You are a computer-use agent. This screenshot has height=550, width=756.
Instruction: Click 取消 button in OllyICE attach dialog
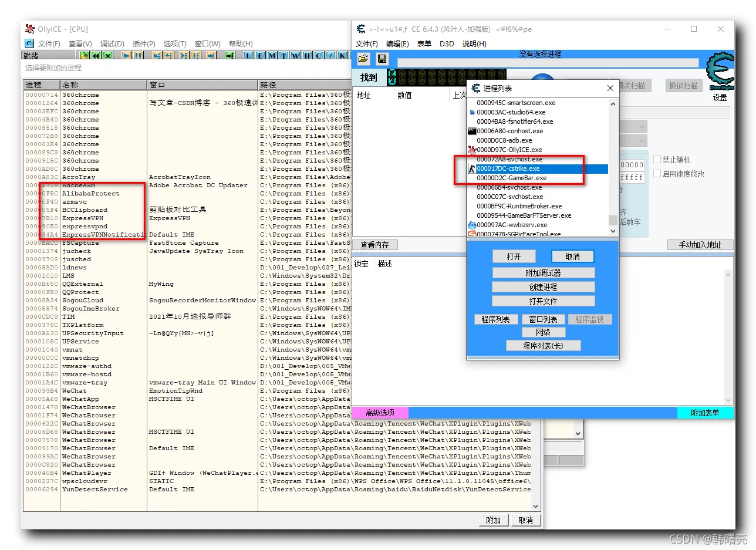pyautogui.click(x=525, y=520)
